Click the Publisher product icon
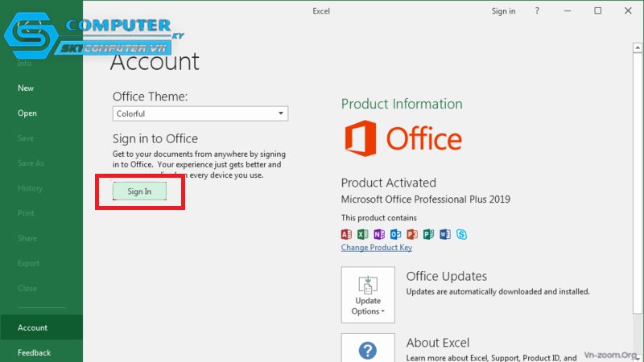Screen dimensions: 644x362 pos(428,234)
